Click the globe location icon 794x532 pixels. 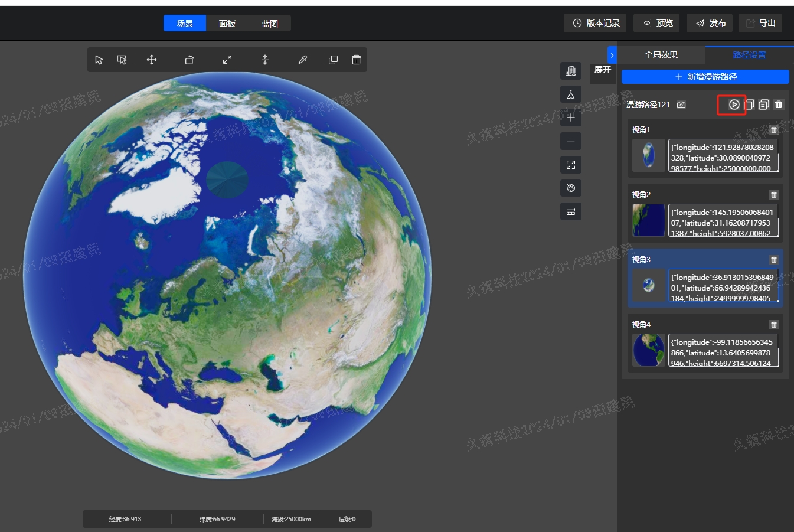pos(571,188)
